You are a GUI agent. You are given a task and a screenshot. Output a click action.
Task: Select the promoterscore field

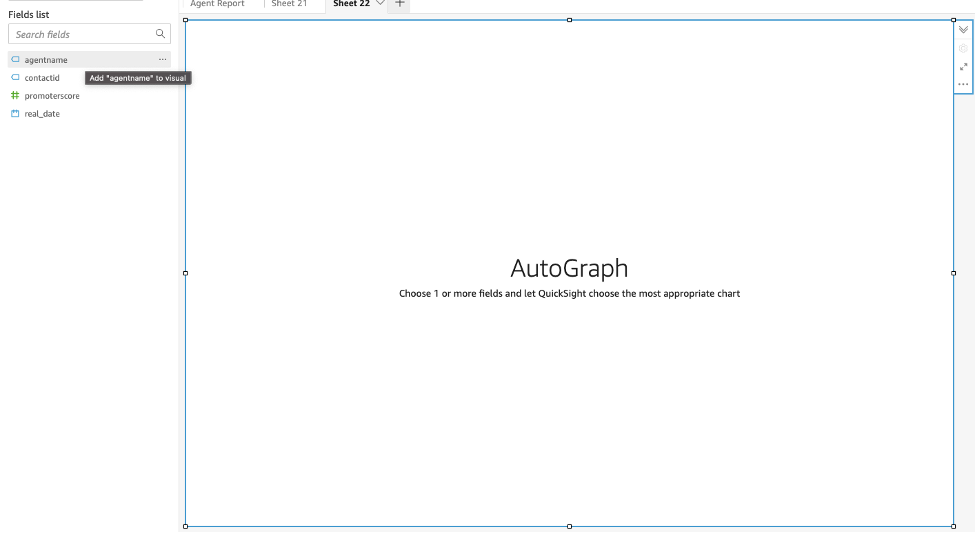point(52,96)
